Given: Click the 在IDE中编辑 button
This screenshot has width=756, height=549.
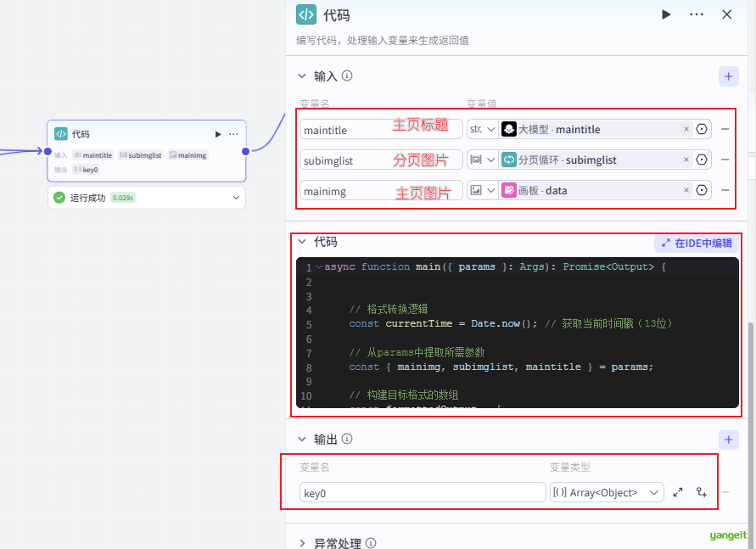Looking at the screenshot, I should [696, 243].
